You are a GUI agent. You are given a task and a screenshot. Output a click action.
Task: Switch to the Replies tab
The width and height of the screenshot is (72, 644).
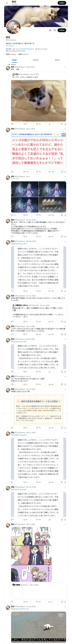36,60
